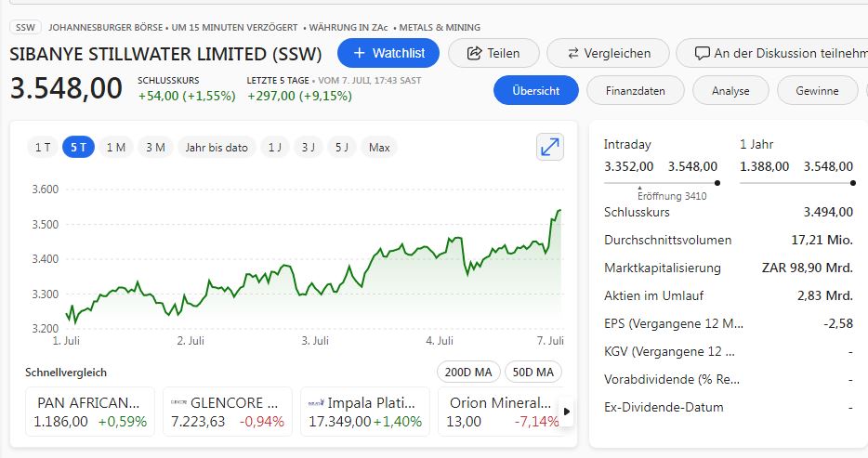Add stock with the Watchlist button
The height and width of the screenshot is (458, 868).
388,53
